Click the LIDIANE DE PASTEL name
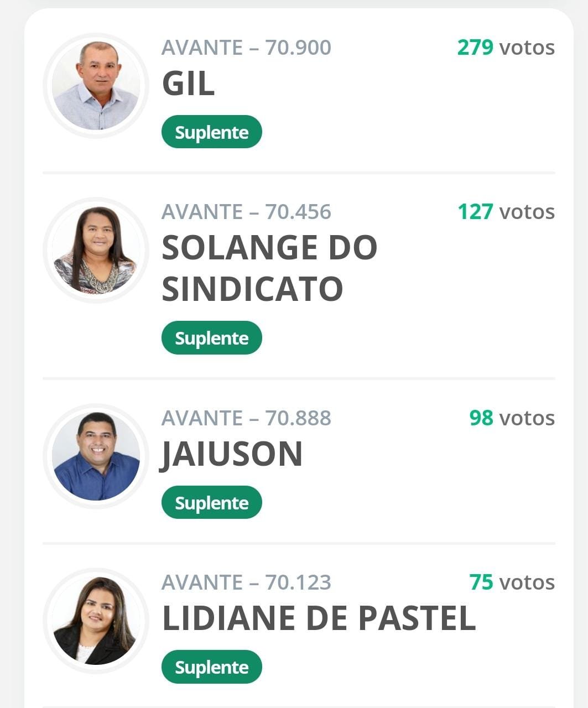This screenshot has height=708, width=588. click(319, 619)
